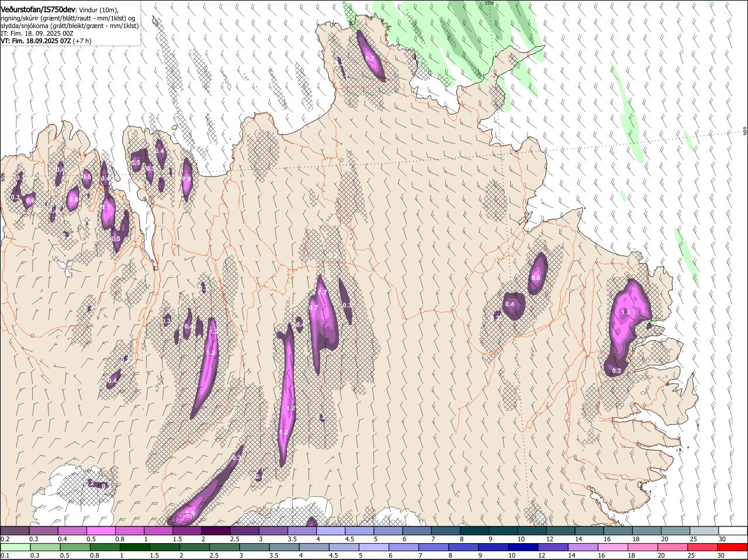Select lower legend swatch from 3 to 3.5
Viewport: 748px width, 560px height.
[254, 547]
